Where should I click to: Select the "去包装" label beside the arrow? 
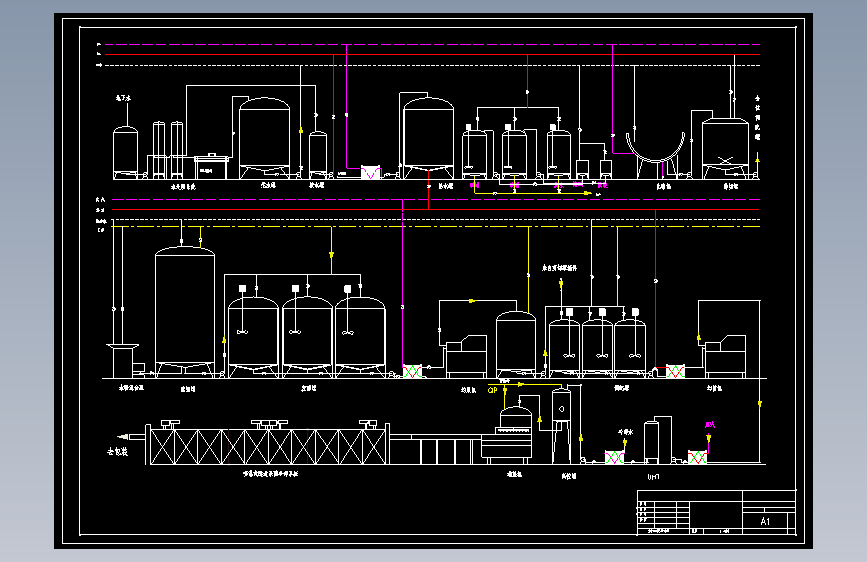point(117,451)
